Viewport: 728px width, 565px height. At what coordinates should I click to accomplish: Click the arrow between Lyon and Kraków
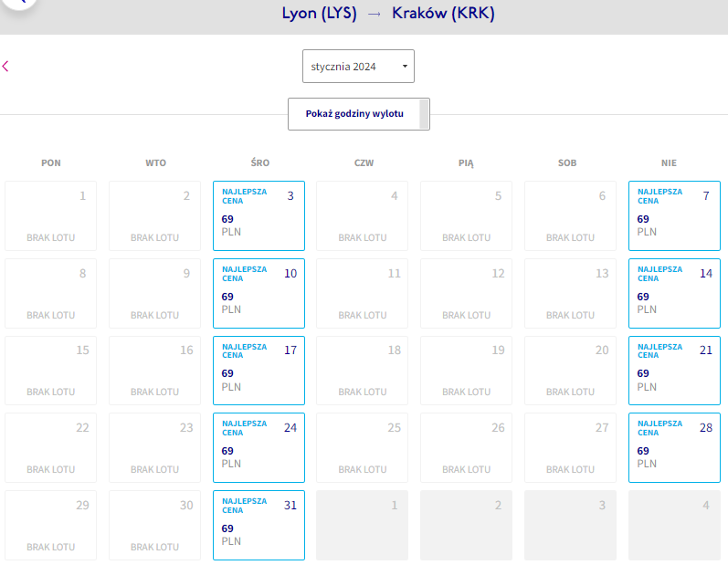click(375, 15)
